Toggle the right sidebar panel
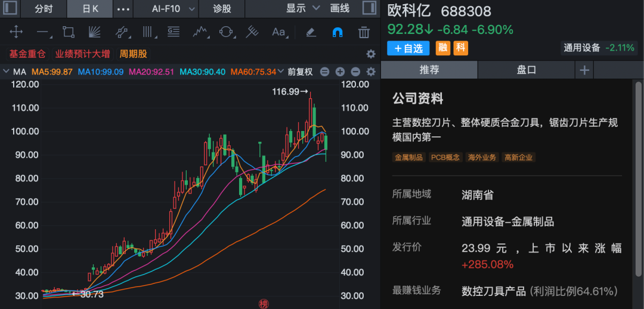 pos(369,8)
